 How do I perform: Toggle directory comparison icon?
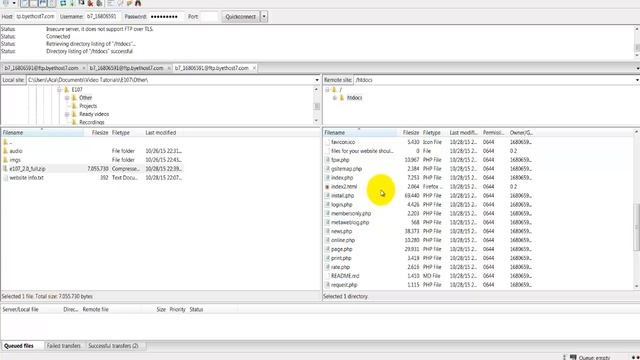click(x=120, y=3)
